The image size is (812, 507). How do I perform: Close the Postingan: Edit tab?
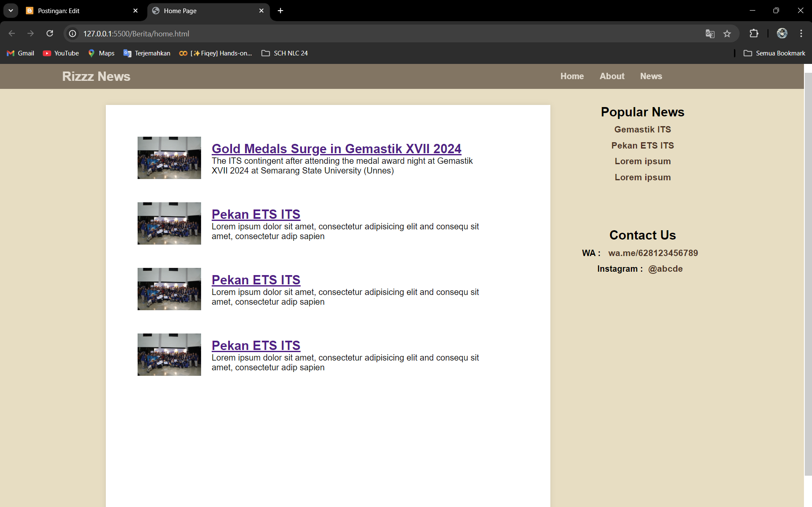[135, 11]
